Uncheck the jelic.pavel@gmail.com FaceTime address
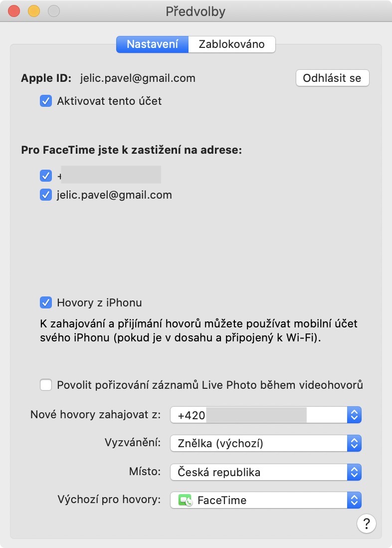Image resolution: width=392 pixels, height=548 pixels. click(x=46, y=195)
